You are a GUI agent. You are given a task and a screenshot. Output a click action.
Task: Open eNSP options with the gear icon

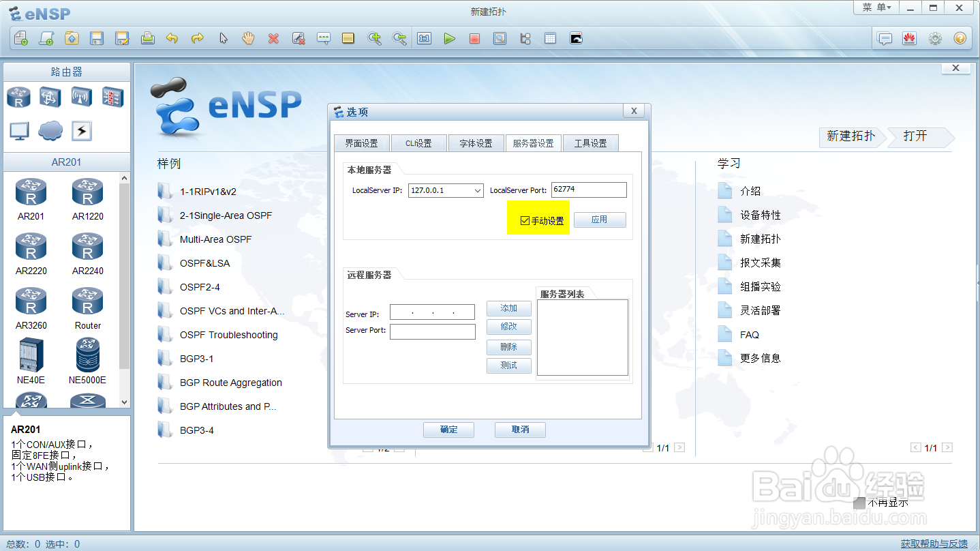[x=935, y=38]
